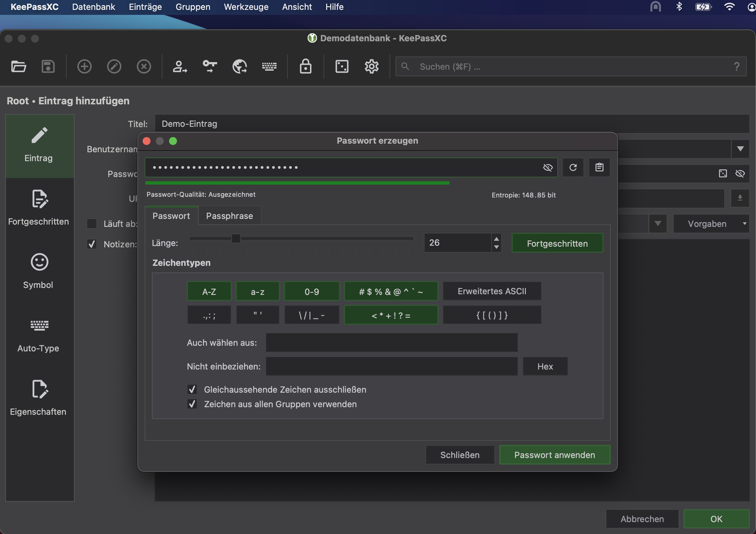Copy the generated password to the clipboard
Image resolution: width=756 pixels, height=534 pixels.
tap(599, 167)
